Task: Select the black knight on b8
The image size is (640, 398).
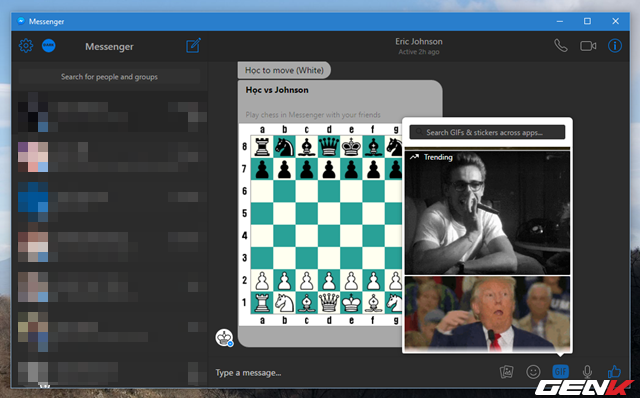Action: (284, 147)
